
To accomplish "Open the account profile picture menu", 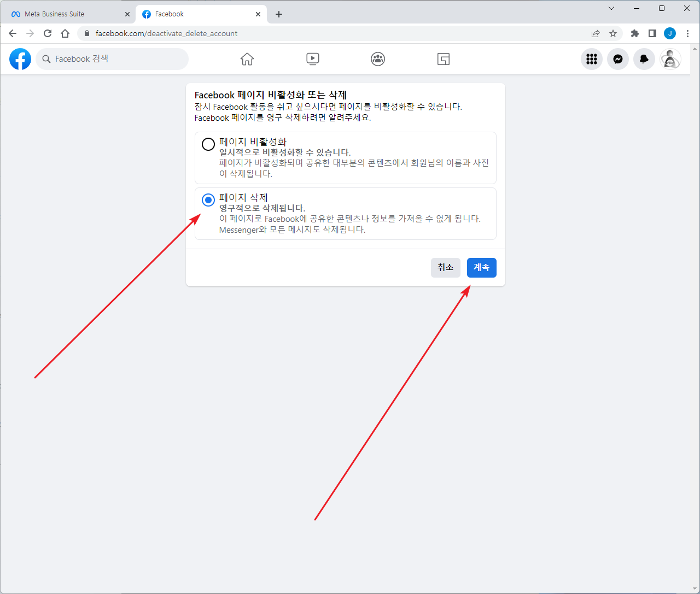I will click(670, 59).
